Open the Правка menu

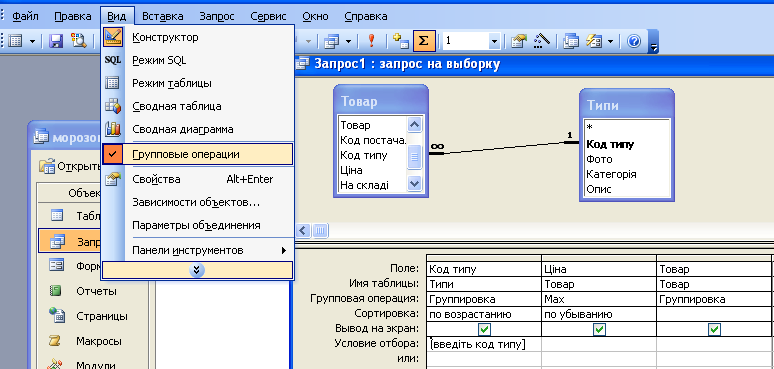click(x=73, y=16)
